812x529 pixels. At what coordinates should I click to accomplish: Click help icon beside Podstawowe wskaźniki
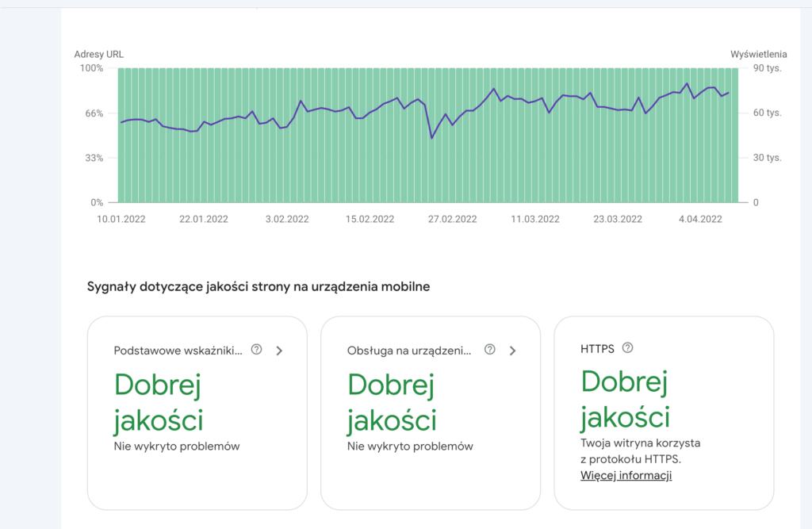pyautogui.click(x=256, y=350)
